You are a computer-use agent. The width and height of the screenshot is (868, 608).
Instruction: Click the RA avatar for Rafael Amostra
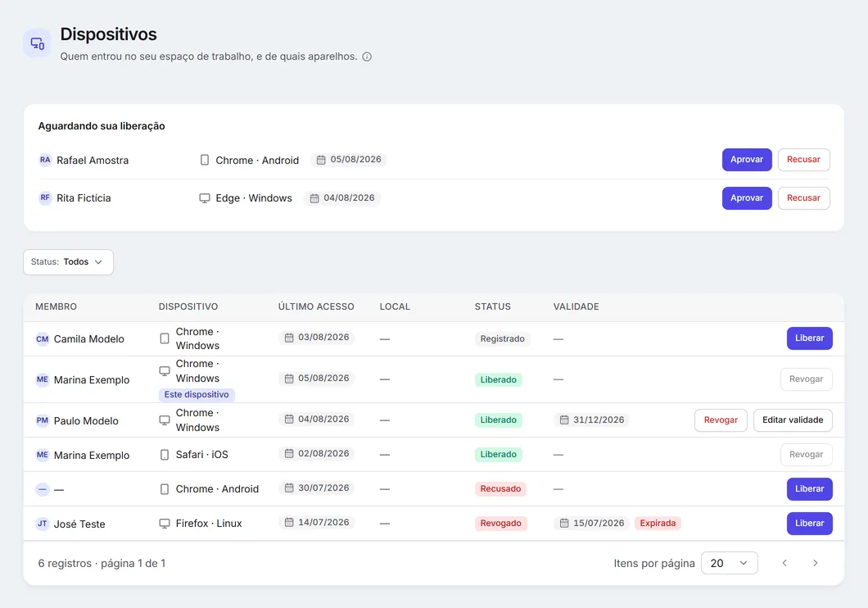click(45, 160)
